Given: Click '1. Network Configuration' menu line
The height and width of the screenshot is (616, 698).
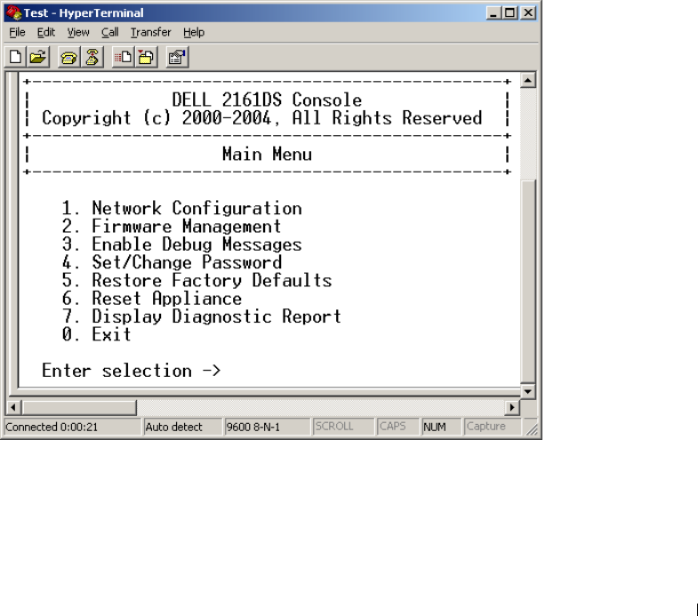Looking at the screenshot, I should click(x=181, y=208).
